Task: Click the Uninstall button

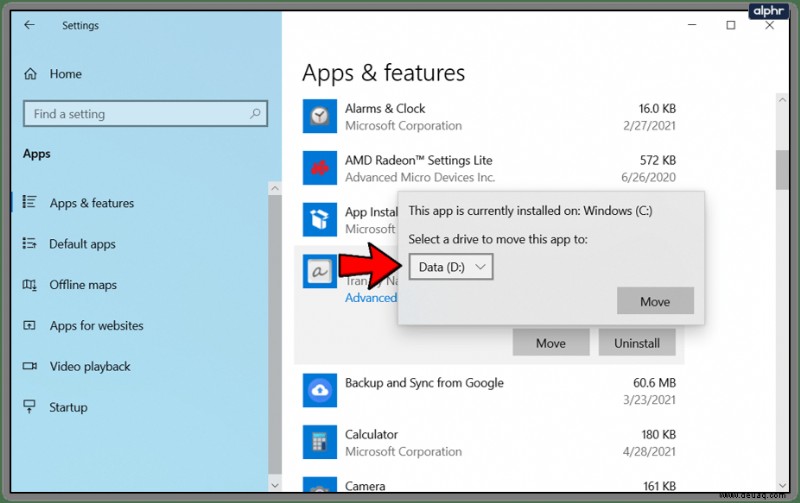Action: pos(637,343)
